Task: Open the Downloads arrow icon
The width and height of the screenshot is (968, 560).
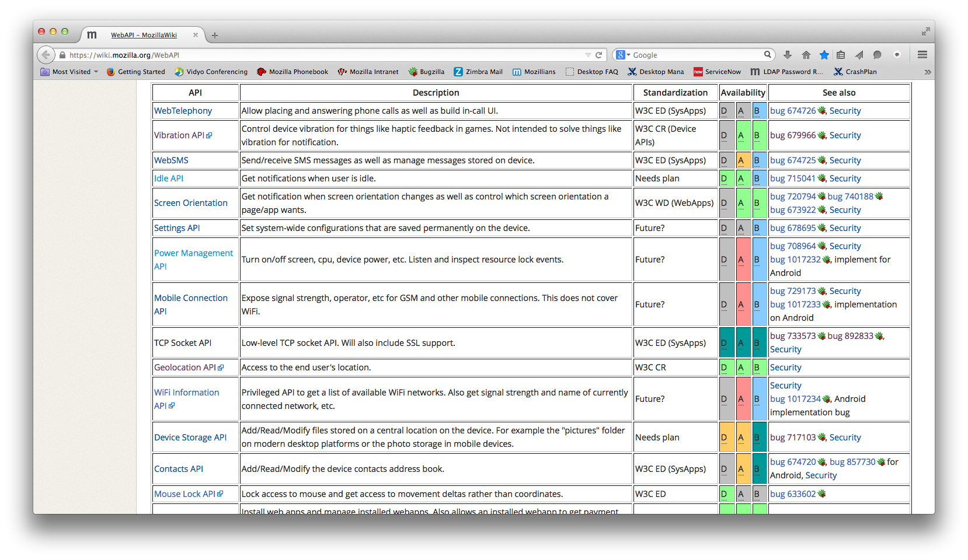Action: tap(788, 55)
